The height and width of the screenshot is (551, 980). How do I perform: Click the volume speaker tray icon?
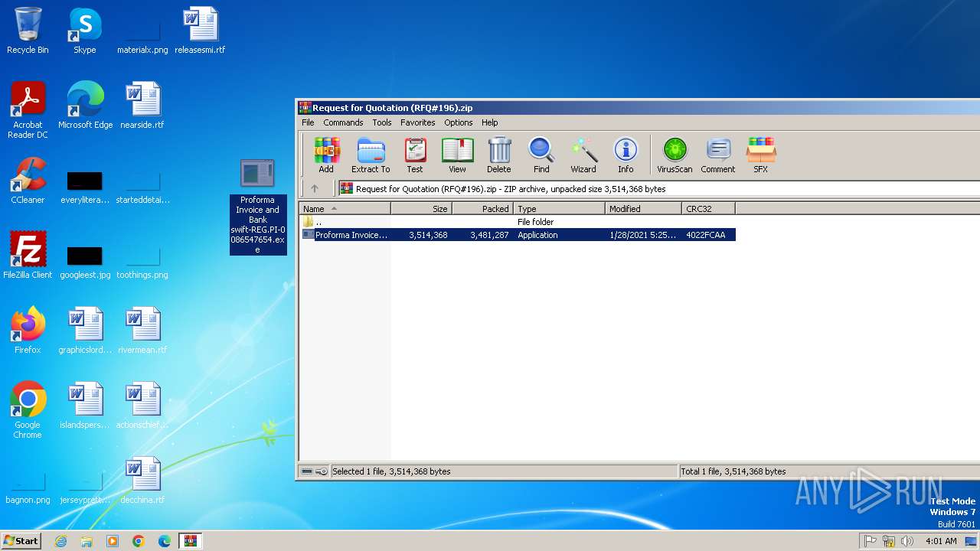[907, 541]
